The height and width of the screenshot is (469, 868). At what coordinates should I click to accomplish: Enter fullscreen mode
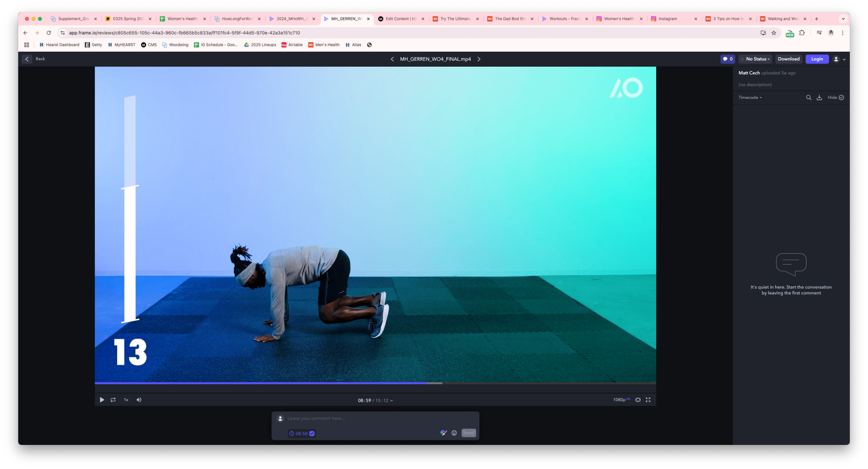tap(648, 400)
